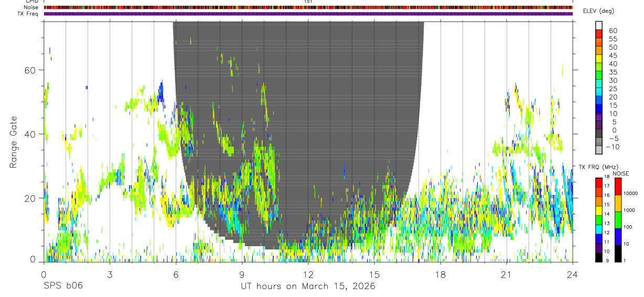Click the 'Noise' strip label at top left
The height and width of the screenshot is (297, 644).
click(x=30, y=7)
